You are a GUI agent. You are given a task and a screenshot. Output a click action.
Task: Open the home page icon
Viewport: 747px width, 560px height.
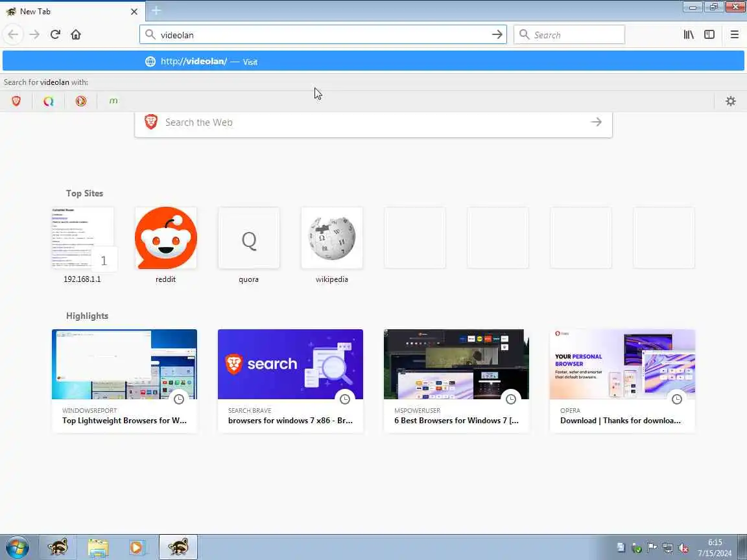coord(76,35)
